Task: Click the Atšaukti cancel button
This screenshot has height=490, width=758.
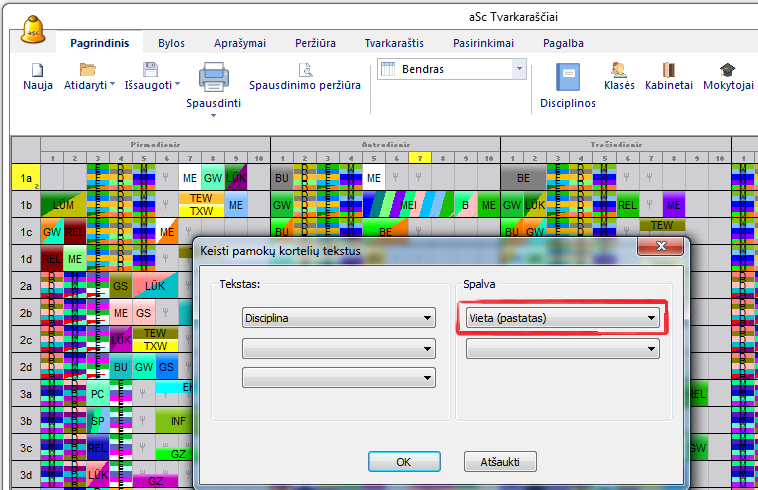Action: point(501,461)
